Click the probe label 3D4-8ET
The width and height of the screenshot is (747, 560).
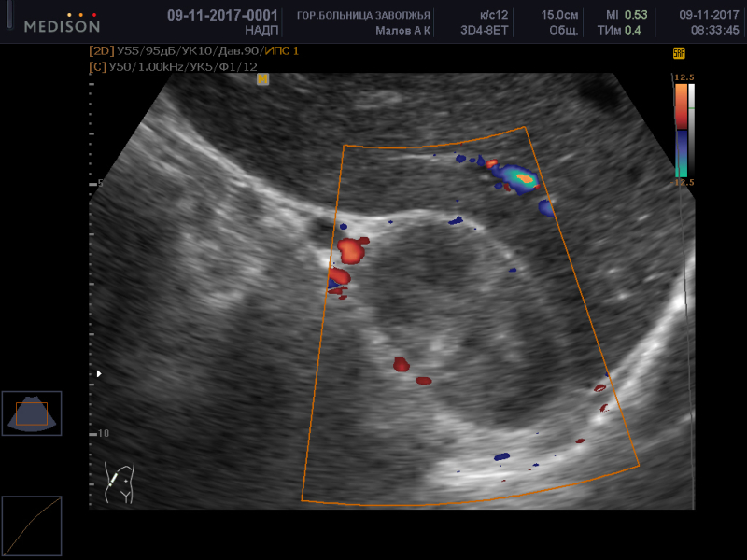click(484, 31)
